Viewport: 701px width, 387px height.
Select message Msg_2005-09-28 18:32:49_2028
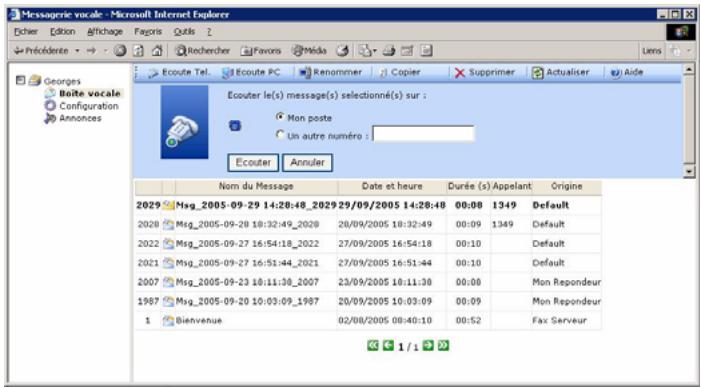pyautogui.click(x=247, y=224)
